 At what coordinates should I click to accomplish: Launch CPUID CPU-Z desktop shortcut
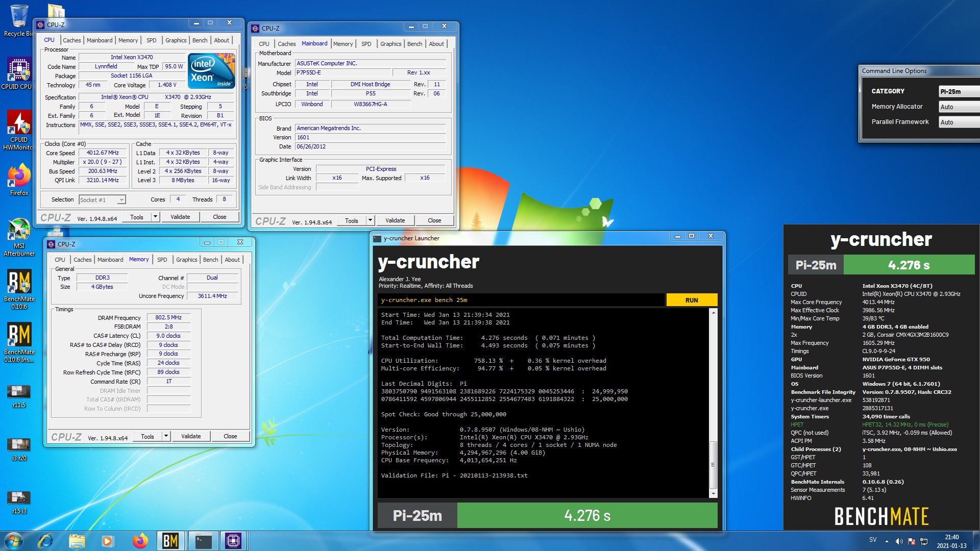tap(18, 74)
